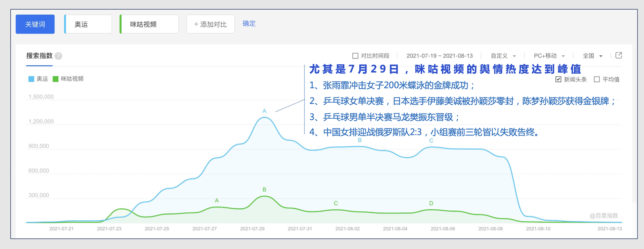Click green news marker B on 咪咕视频 curve
Image resolution: width=644 pixels, height=249 pixels.
[x=264, y=189]
